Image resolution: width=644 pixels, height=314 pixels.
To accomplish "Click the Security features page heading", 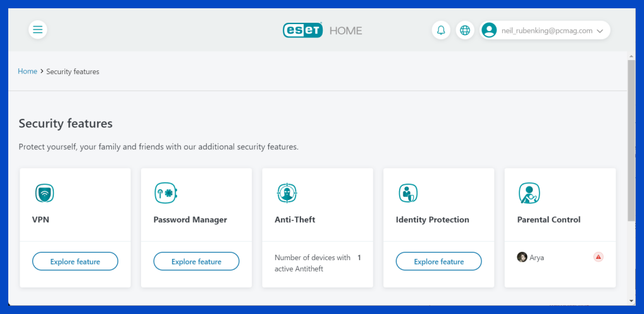I will (66, 123).
